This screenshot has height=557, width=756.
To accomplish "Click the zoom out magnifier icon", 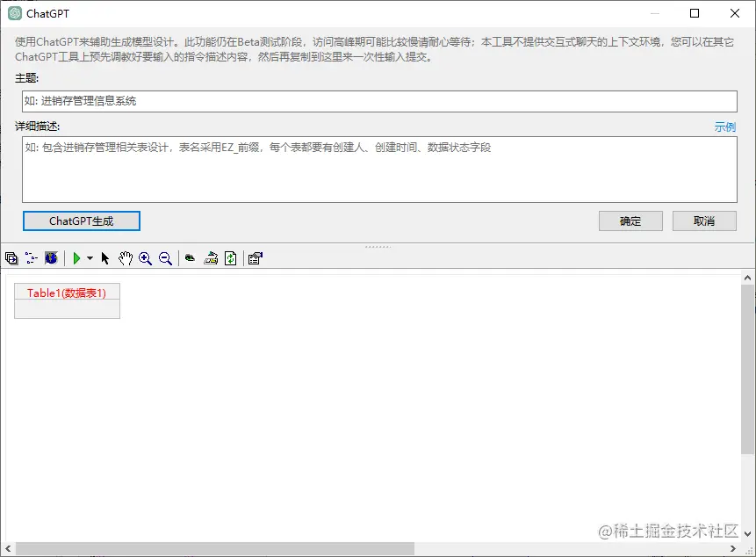I will coord(165,258).
